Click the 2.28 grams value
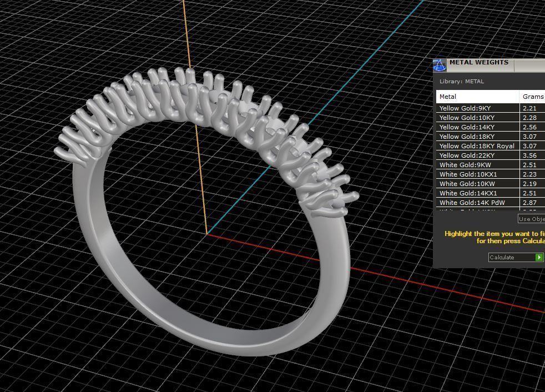The height and width of the screenshot is (392, 545). 529,118
